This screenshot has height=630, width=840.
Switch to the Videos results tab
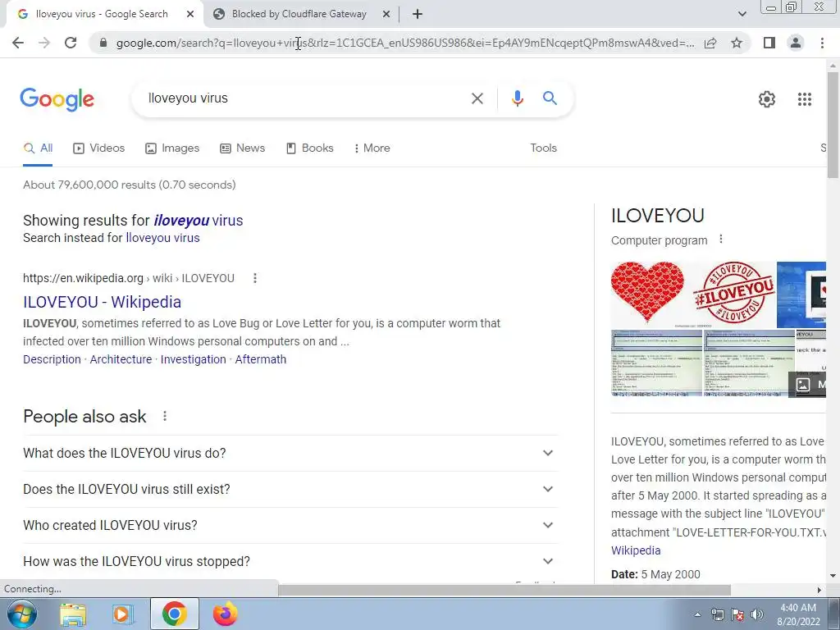(99, 148)
